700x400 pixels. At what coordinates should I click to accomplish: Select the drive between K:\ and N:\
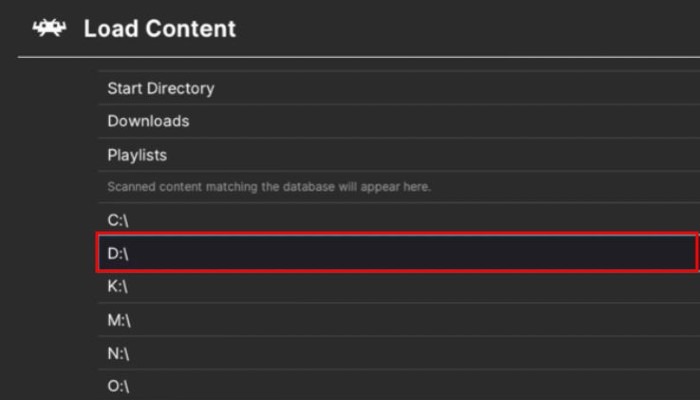(119, 321)
